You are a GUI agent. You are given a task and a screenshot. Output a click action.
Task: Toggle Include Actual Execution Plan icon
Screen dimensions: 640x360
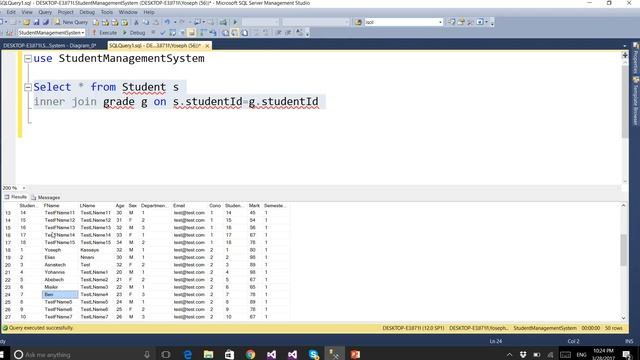203,33
